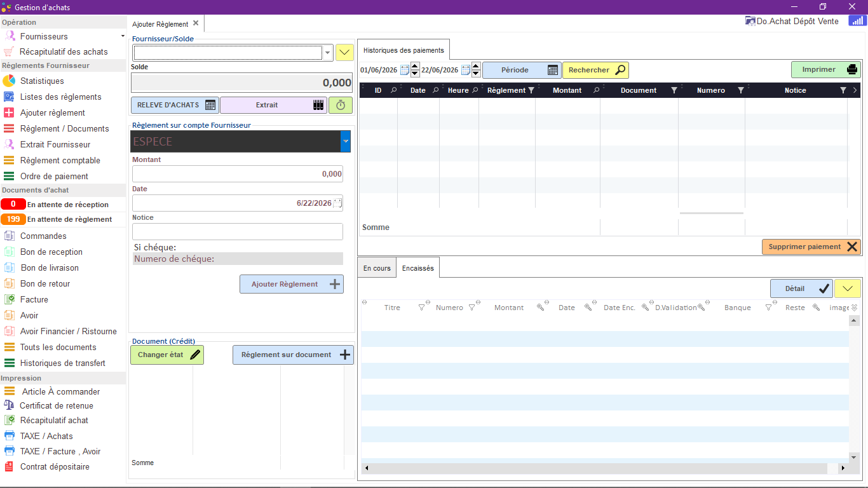868x488 pixels.
Task: Open Statistiques pie chart icon
Action: click(x=9, y=81)
